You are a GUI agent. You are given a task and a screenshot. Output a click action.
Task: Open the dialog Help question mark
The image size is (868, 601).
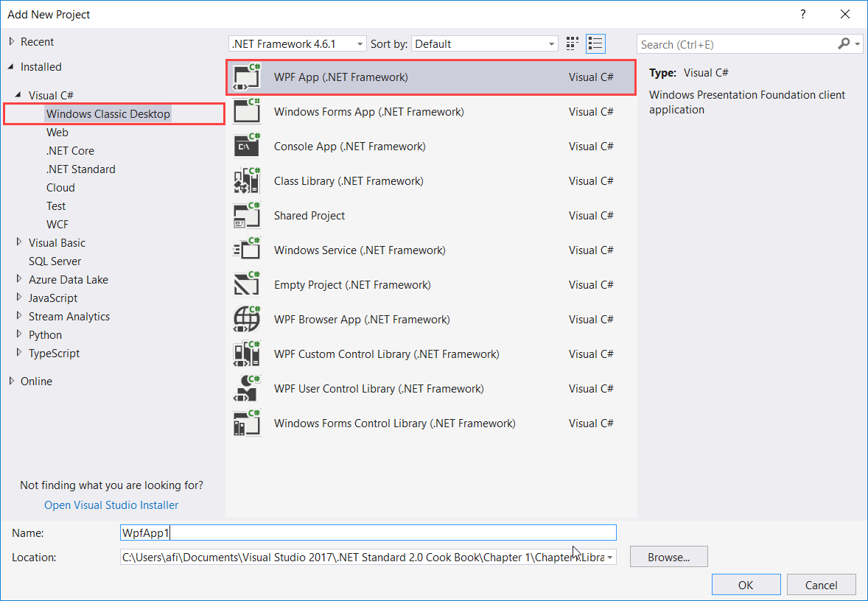(x=802, y=15)
